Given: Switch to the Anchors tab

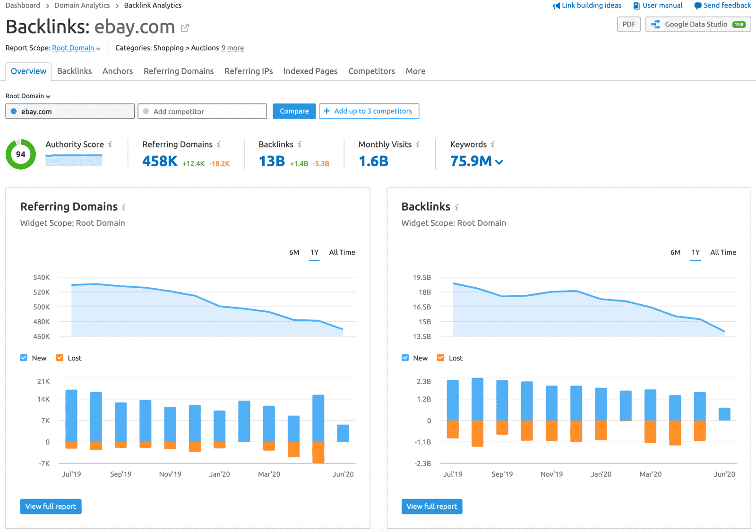Looking at the screenshot, I should click(x=117, y=71).
